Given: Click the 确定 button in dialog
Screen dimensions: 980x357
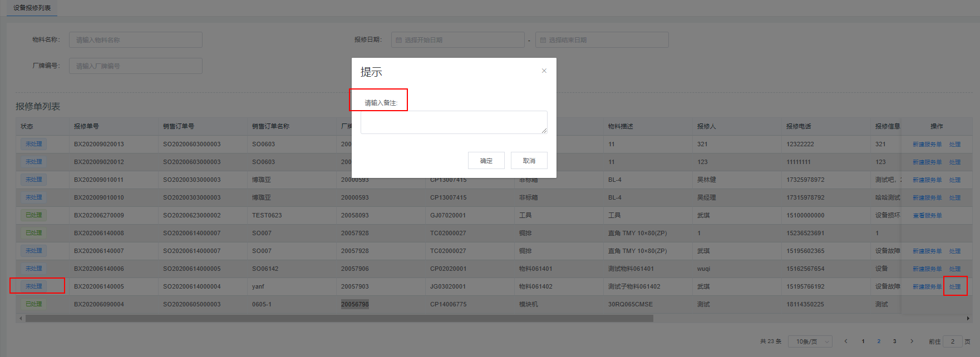Looking at the screenshot, I should (x=486, y=161).
